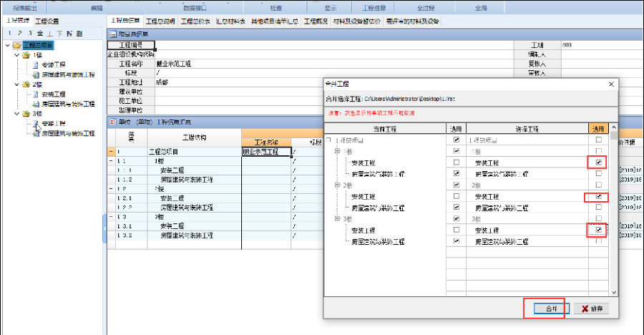Check 安装工程 under 1楼 in selected project column
Screen dimensions: 644x335
click(598, 163)
